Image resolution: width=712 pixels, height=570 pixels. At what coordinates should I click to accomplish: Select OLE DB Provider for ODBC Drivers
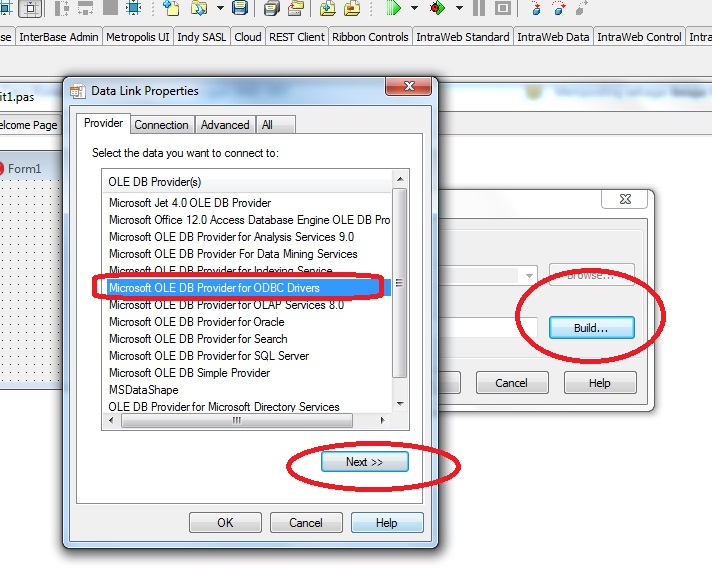[x=249, y=287]
